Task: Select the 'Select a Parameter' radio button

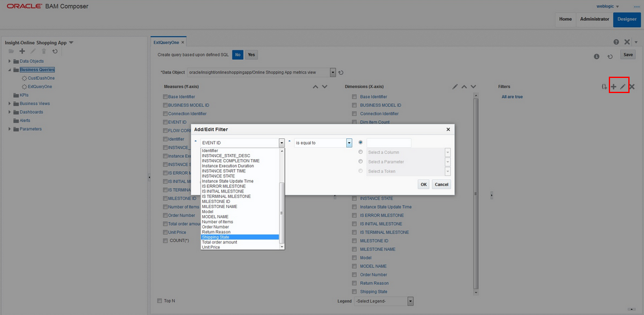Action: tap(361, 162)
